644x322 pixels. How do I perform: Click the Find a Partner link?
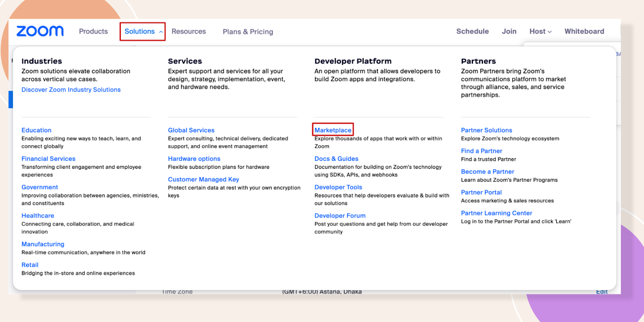(x=482, y=151)
